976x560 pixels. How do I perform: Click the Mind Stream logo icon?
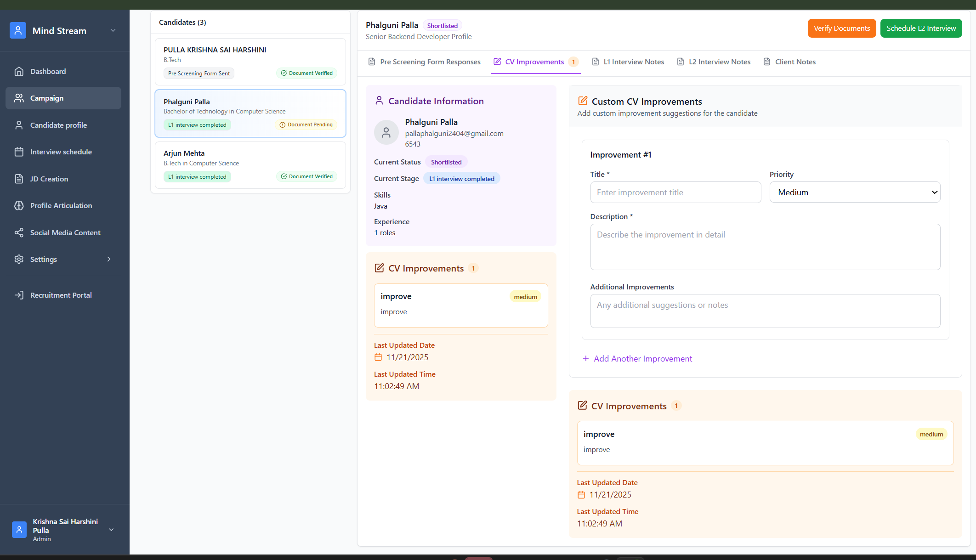(x=18, y=31)
